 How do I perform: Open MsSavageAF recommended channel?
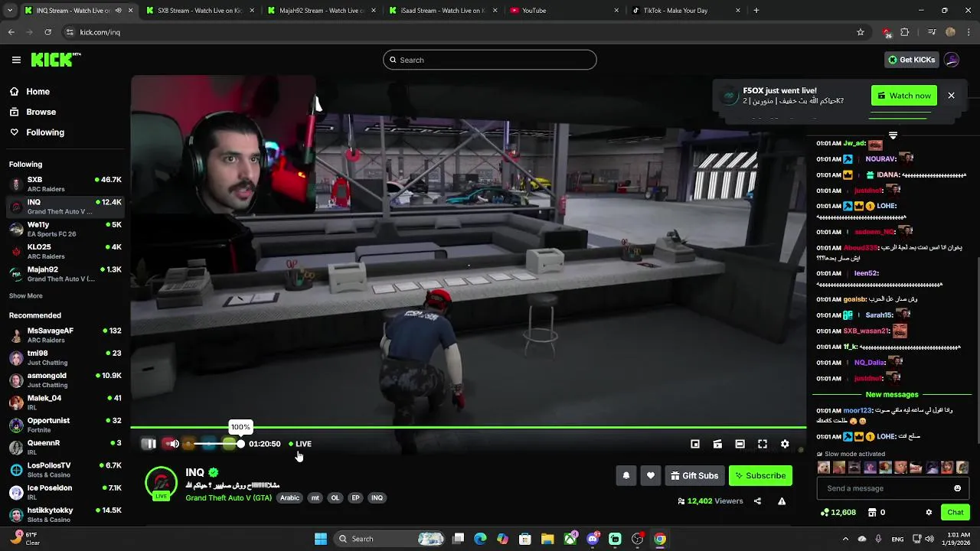(65, 335)
